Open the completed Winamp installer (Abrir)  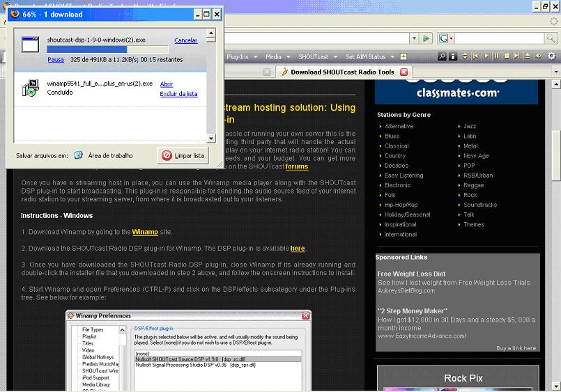click(x=166, y=84)
